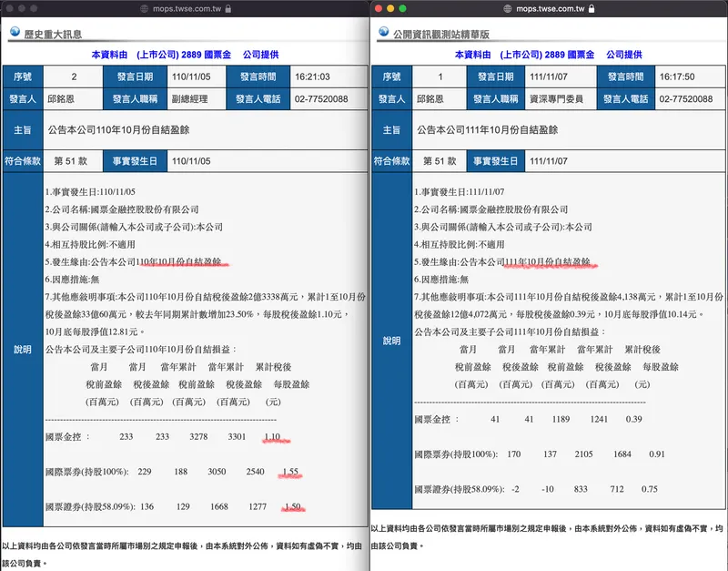Click the site globe icon in right window address bar
Screen dimensions: 728x571
click(x=508, y=9)
